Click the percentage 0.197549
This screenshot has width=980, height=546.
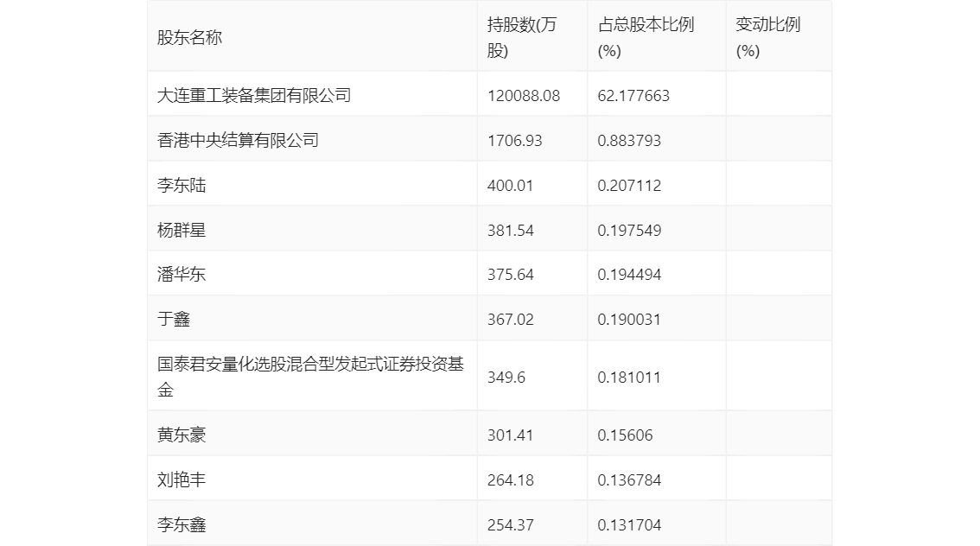(629, 231)
